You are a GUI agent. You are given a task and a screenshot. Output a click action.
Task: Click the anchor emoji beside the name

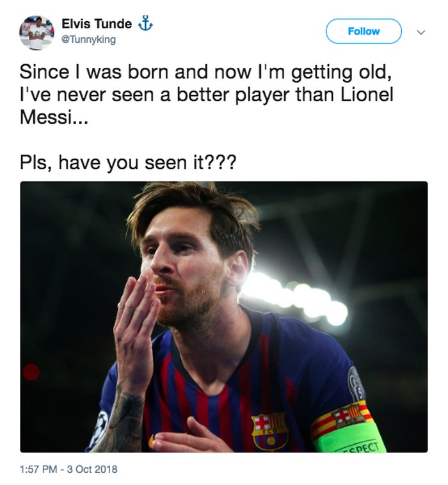point(145,24)
